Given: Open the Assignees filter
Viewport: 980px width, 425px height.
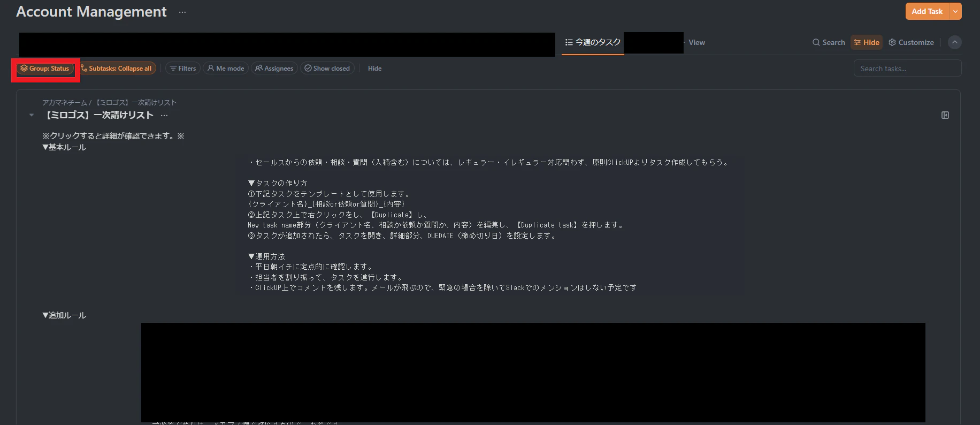Looking at the screenshot, I should 274,69.
